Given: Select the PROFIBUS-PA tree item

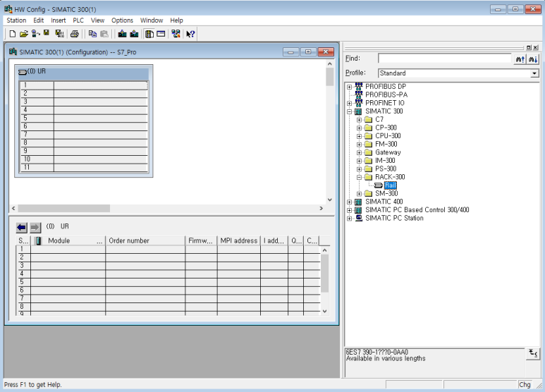Looking at the screenshot, I should [x=386, y=95].
